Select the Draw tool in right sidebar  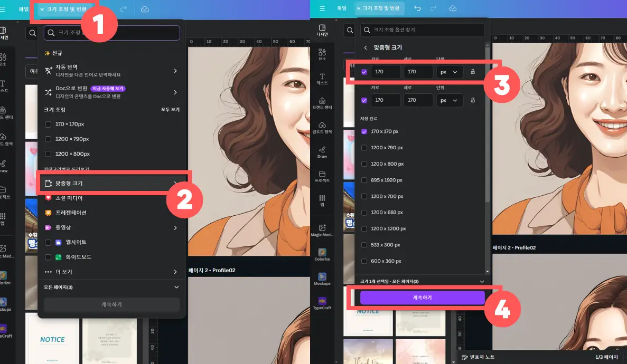[x=322, y=152]
